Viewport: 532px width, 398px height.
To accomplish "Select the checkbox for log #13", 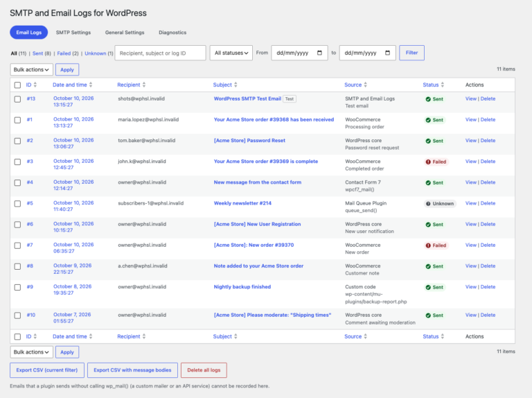I will [17, 99].
